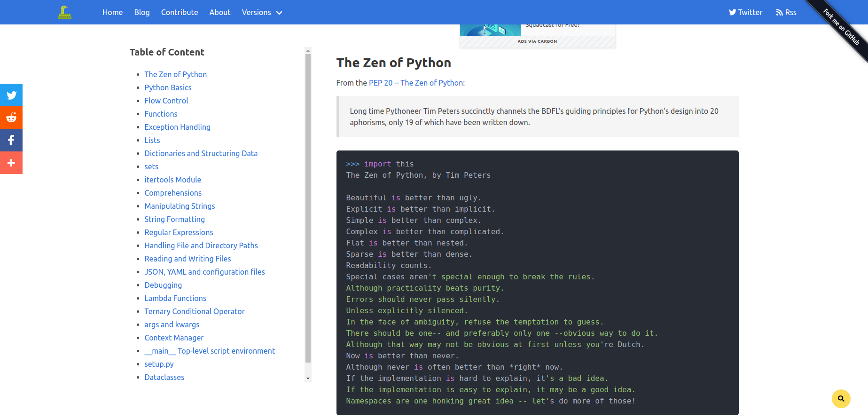Screen dimensions: 868x419
Task: Jump to Python Basics section
Action: coord(168,87)
